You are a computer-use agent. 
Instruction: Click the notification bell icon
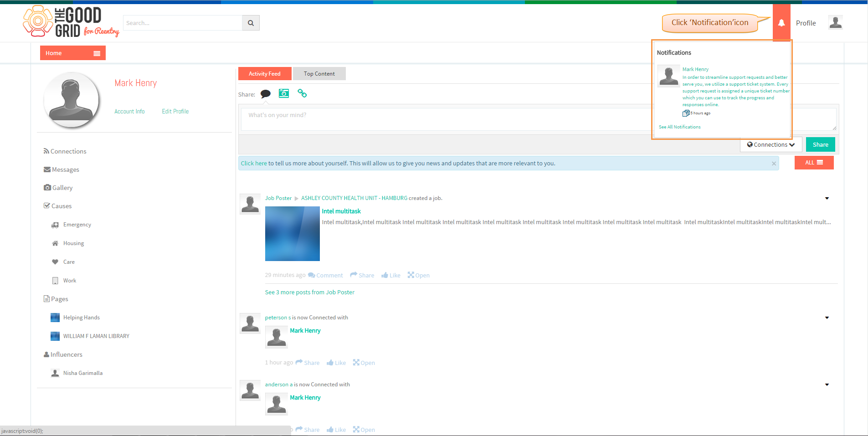[x=781, y=23]
